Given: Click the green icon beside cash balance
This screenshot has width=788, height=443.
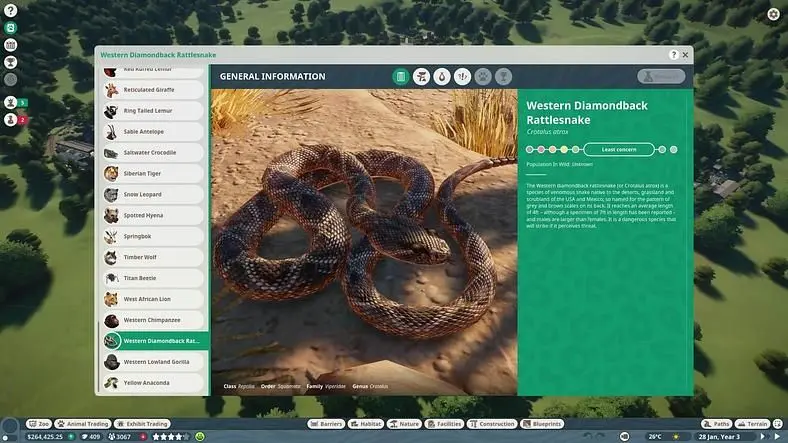Looking at the screenshot, I should click(71, 437).
